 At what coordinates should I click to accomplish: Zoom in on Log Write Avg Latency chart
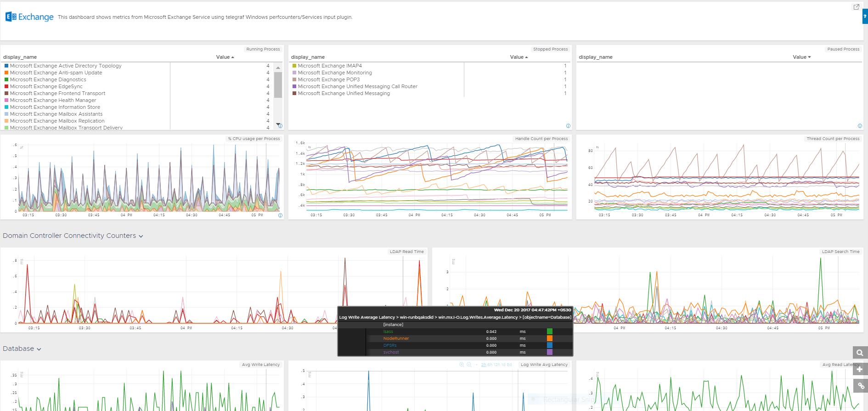462,365
